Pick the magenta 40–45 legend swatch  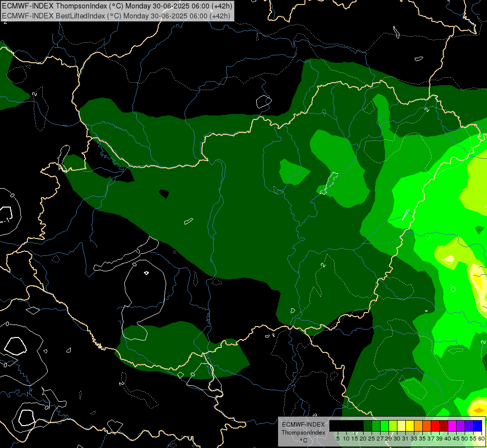coord(452,426)
